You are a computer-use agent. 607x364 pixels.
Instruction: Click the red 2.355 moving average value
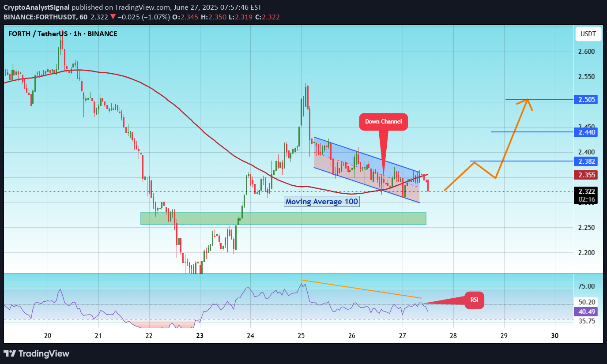click(585, 175)
